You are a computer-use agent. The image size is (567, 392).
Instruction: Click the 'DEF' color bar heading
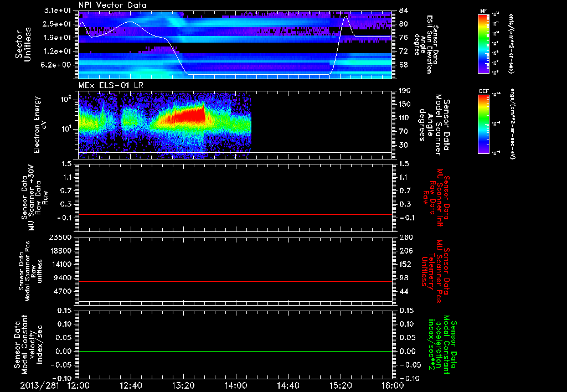(484, 91)
